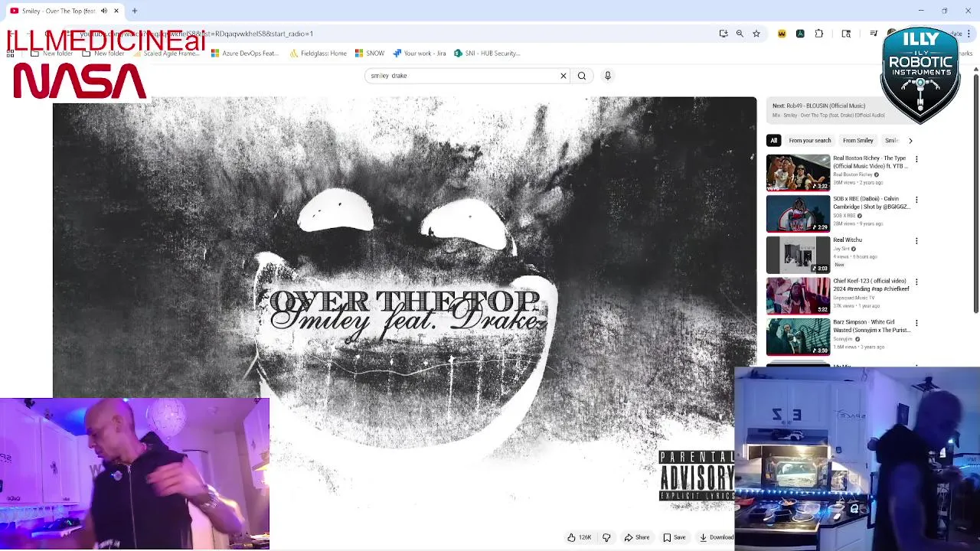Activate voice search microphone icon
This screenshot has width=980, height=551.
pos(608,76)
